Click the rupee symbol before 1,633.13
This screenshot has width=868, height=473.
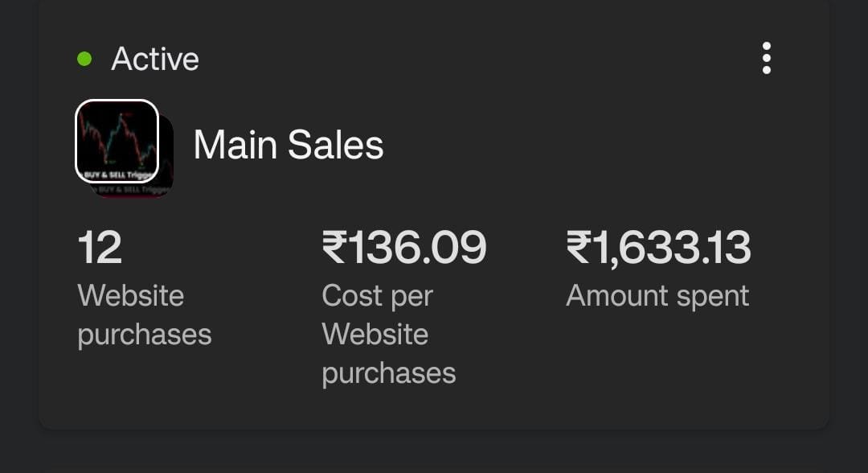(579, 247)
